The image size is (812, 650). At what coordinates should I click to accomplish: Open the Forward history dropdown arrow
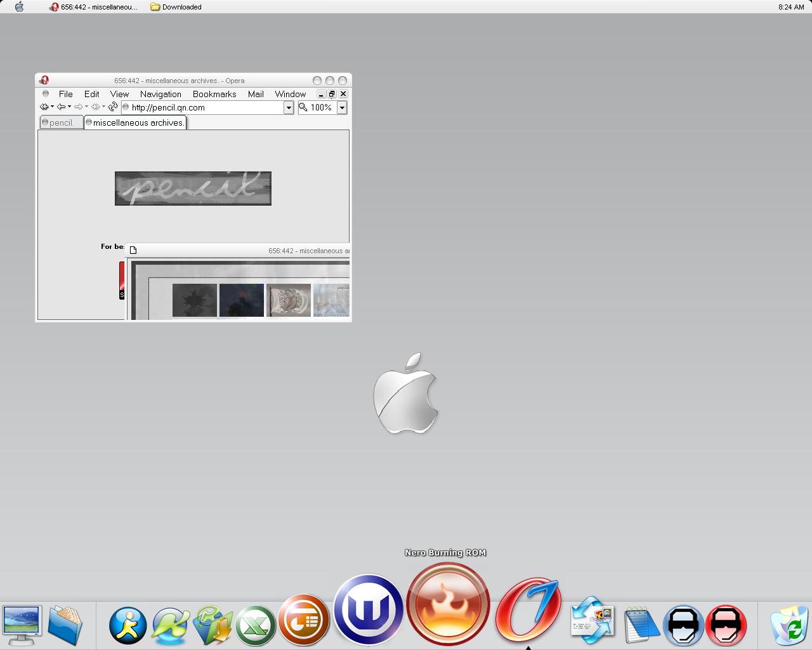point(86,107)
